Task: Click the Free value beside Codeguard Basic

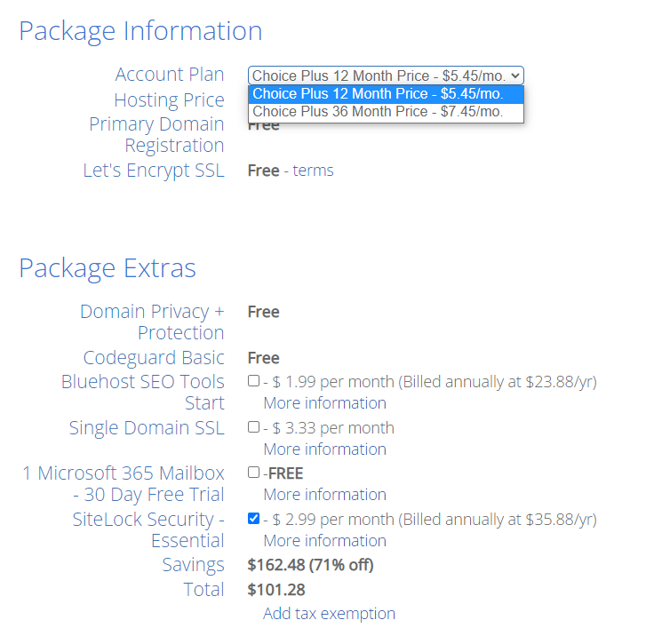Action: point(264,358)
